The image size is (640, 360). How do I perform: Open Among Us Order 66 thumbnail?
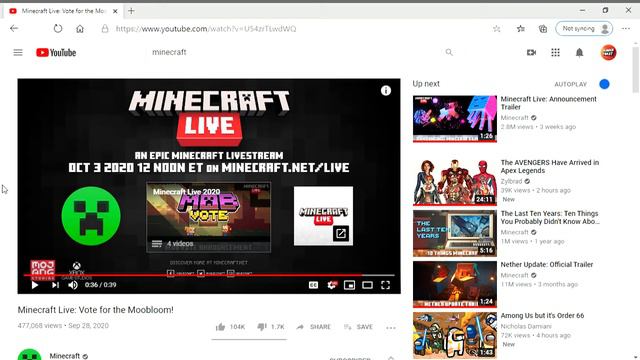coord(455,335)
